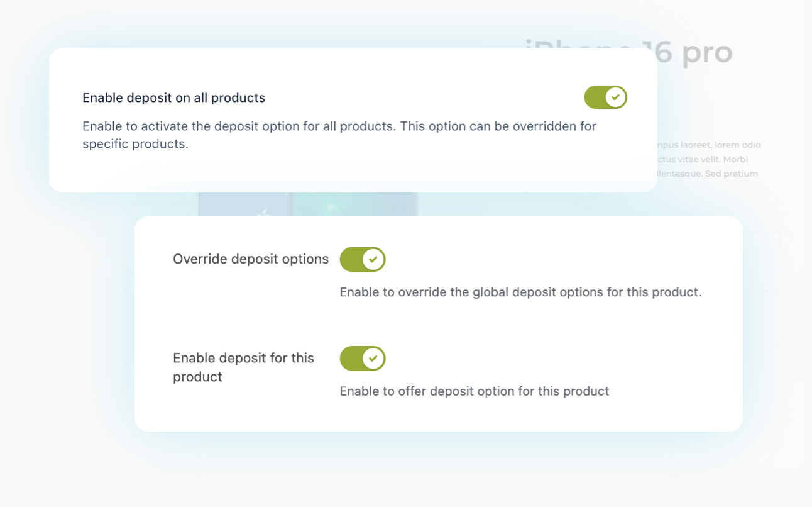Click the description 'Enable to offer deposit option for this product'
Image resolution: width=812 pixels, height=507 pixels.
pos(474,391)
